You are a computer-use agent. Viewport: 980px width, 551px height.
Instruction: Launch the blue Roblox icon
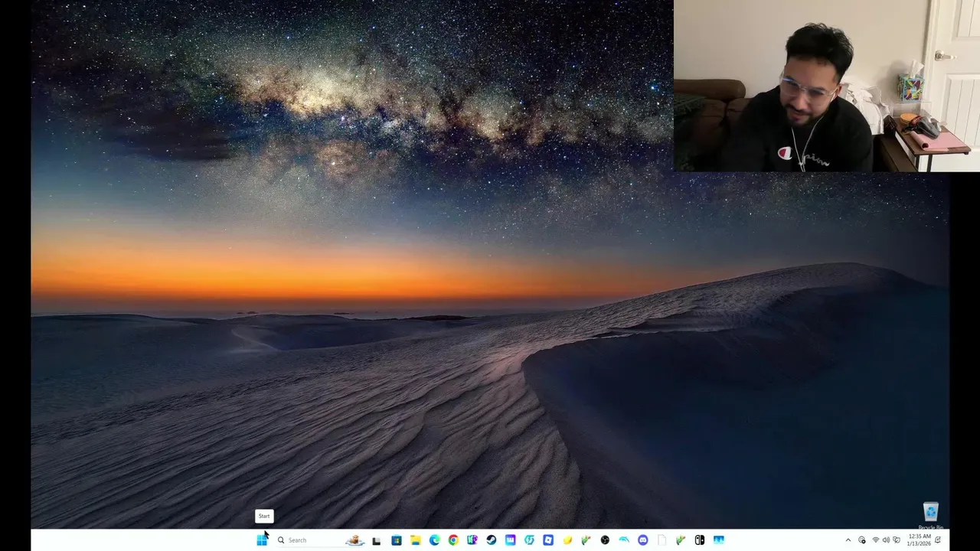[548, 540]
